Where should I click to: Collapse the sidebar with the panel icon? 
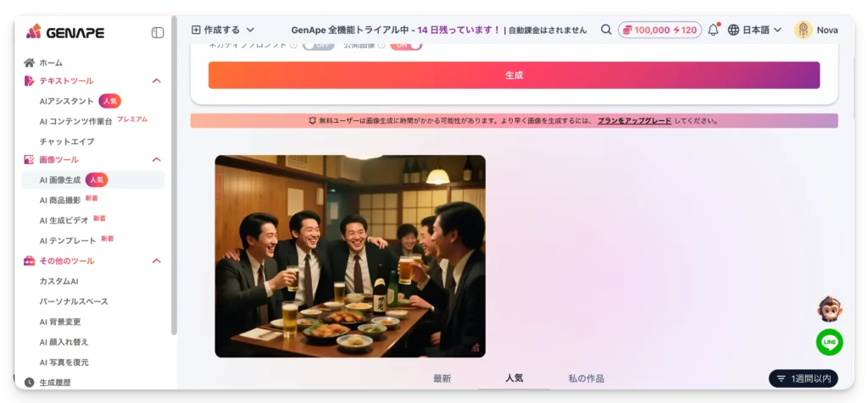[158, 33]
